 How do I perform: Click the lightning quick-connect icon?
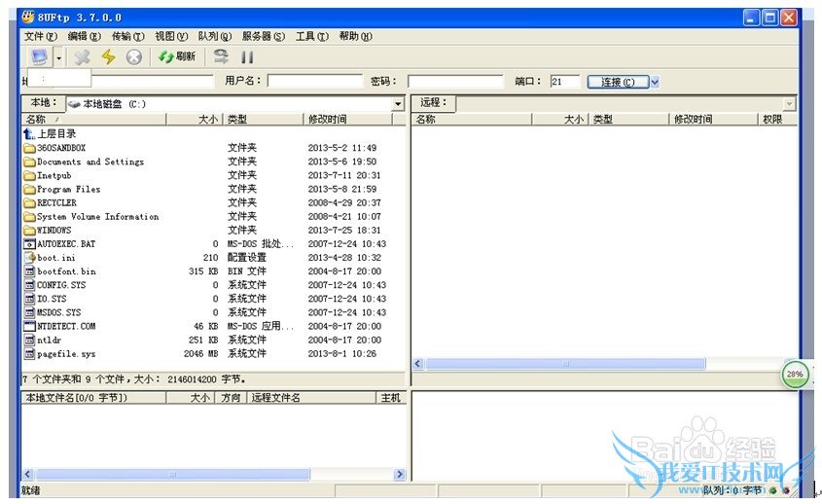[x=109, y=56]
